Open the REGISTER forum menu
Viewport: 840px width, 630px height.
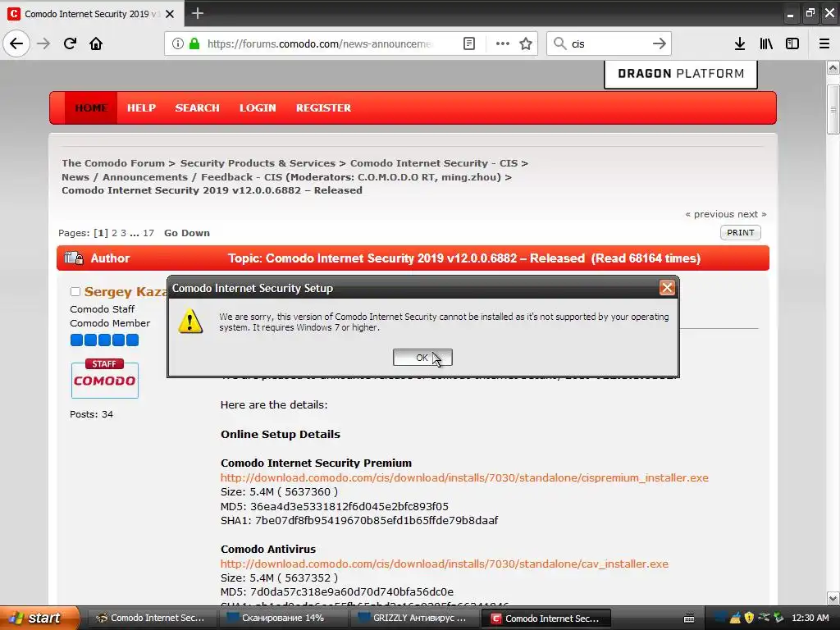click(x=323, y=107)
